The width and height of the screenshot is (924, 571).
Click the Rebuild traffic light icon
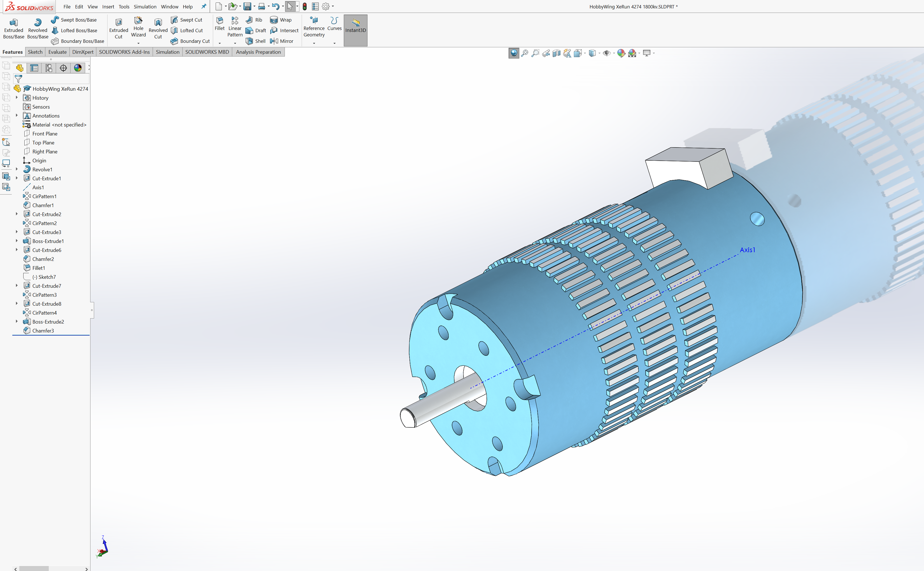click(x=305, y=6)
